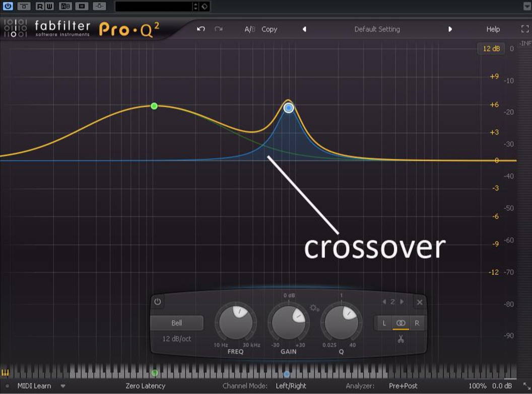Open the Bell filter shape selector
The image size is (532, 394).
[177, 323]
